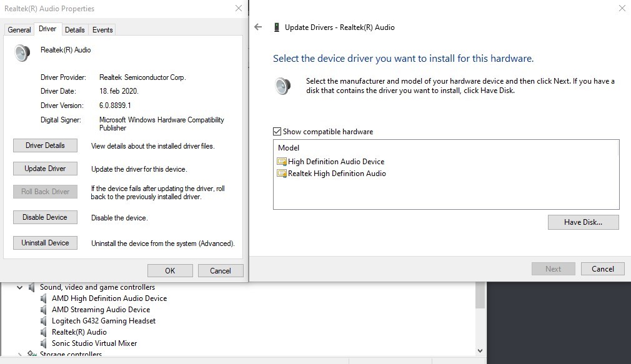This screenshot has width=631, height=364.
Task: Click Device Manager scrollbar down arrow
Action: click(x=480, y=351)
